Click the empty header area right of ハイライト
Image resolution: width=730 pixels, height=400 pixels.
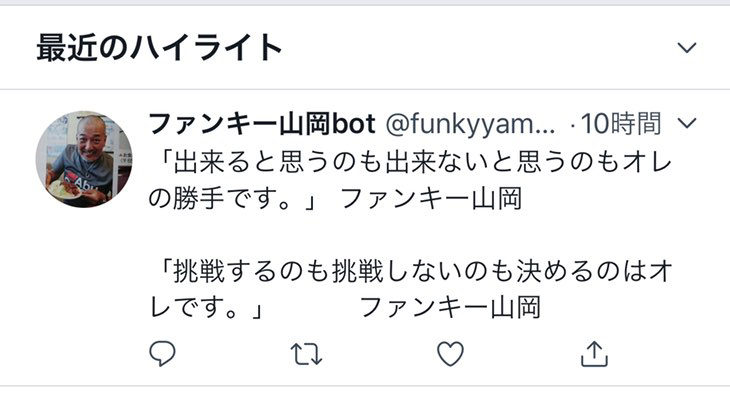click(480, 47)
